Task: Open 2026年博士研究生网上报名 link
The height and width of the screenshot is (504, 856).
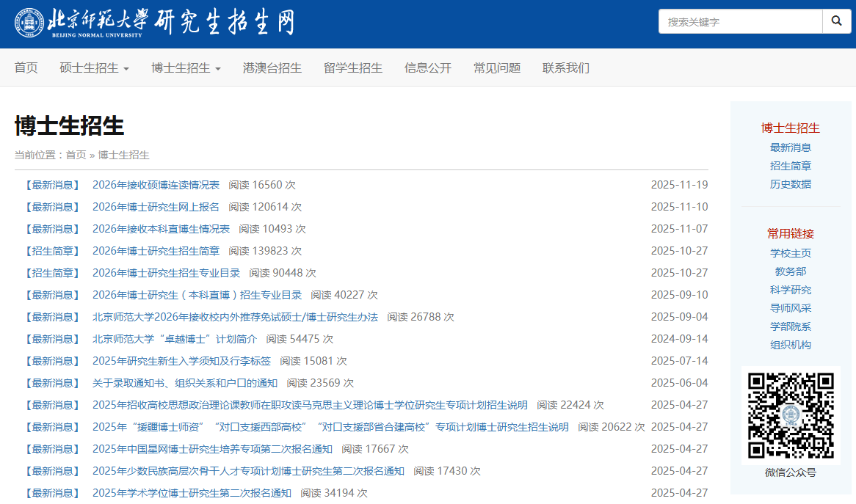Action: [156, 207]
